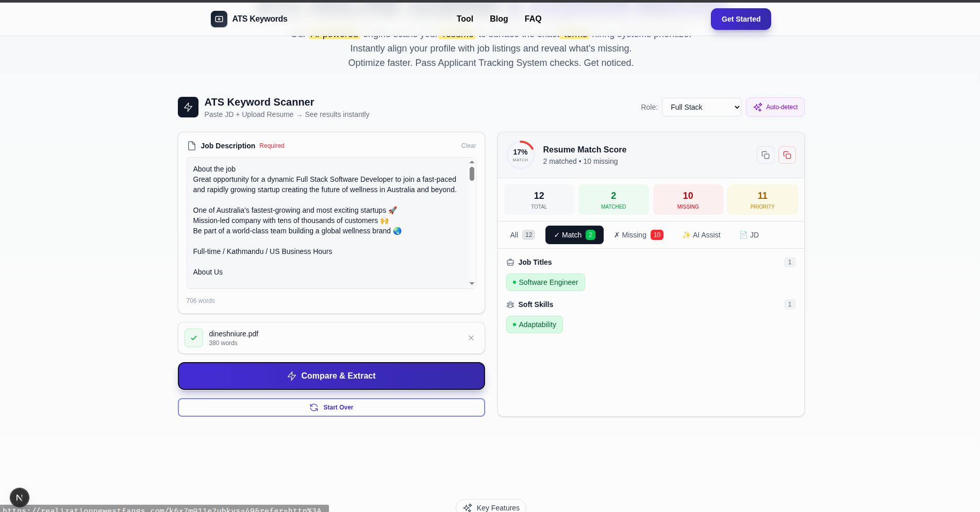The width and height of the screenshot is (980, 512).
Task: Remove the uploaded dineshniure.pdf file
Action: point(471,338)
